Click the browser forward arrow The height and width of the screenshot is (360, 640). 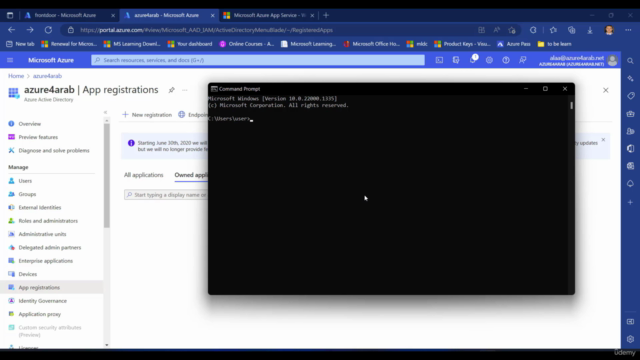[30, 30]
